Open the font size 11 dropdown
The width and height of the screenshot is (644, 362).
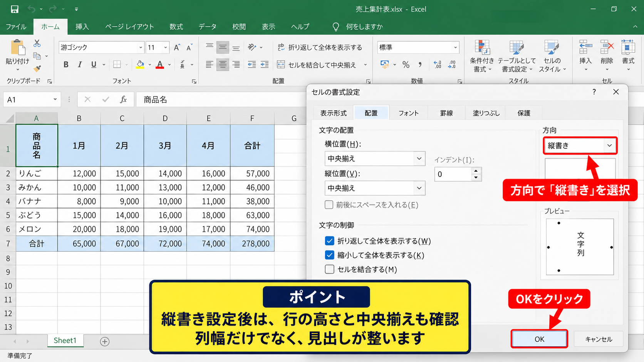pos(166,47)
